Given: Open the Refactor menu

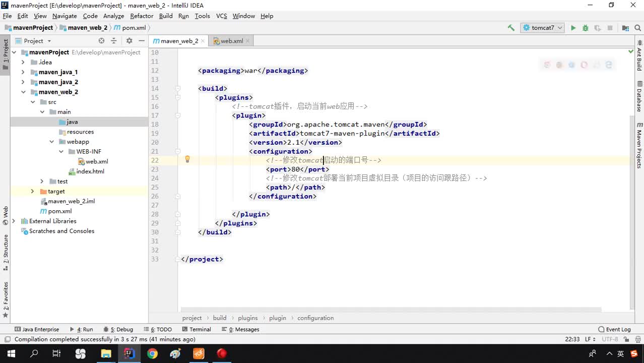Looking at the screenshot, I should coord(142,16).
